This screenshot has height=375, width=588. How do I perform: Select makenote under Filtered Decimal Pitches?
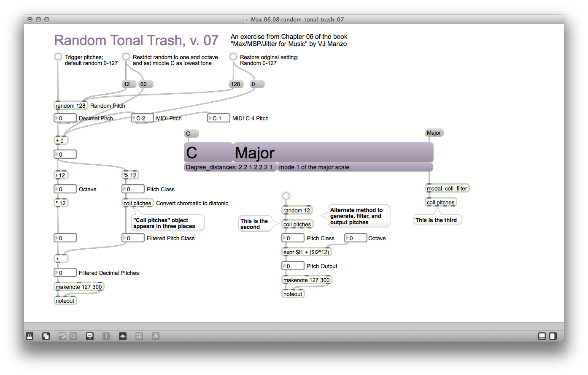point(79,287)
